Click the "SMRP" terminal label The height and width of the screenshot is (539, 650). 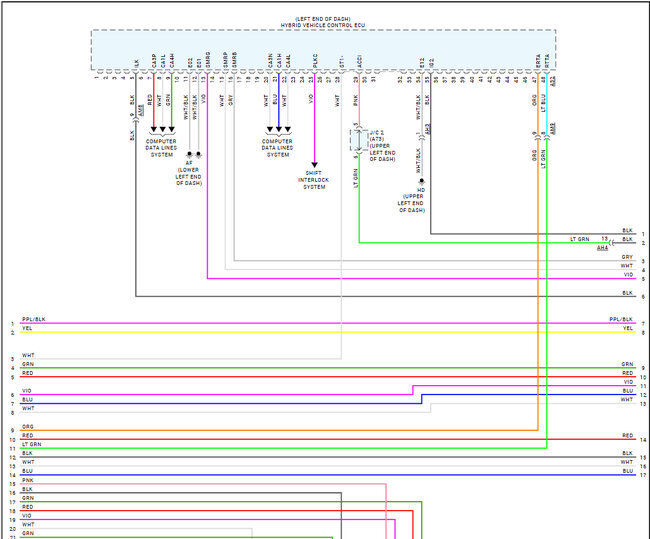point(226,60)
